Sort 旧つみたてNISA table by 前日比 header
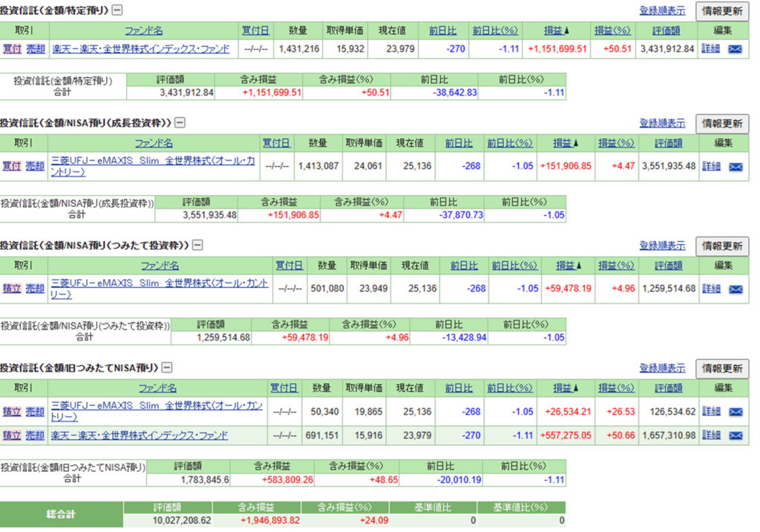 459,388
